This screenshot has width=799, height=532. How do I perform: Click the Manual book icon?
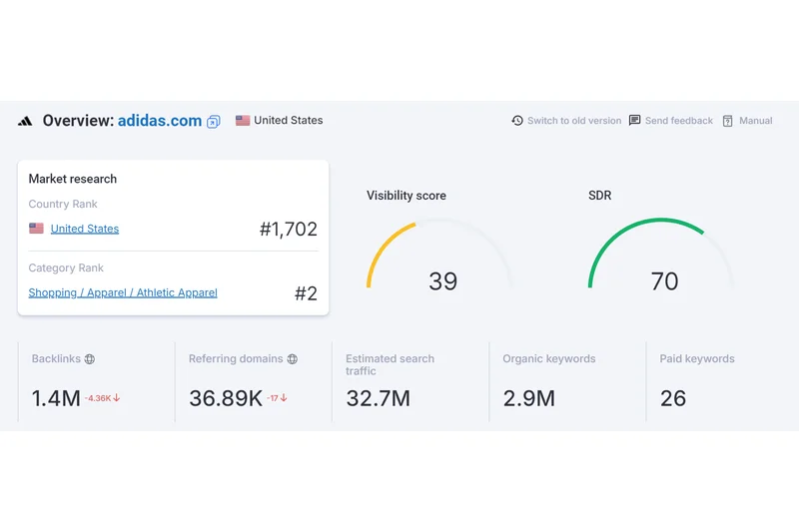[728, 121]
